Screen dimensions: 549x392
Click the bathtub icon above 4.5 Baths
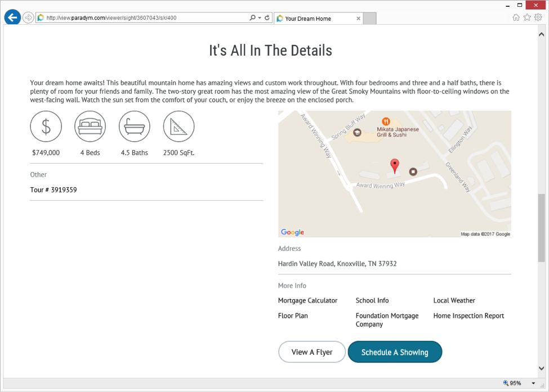pyautogui.click(x=135, y=127)
